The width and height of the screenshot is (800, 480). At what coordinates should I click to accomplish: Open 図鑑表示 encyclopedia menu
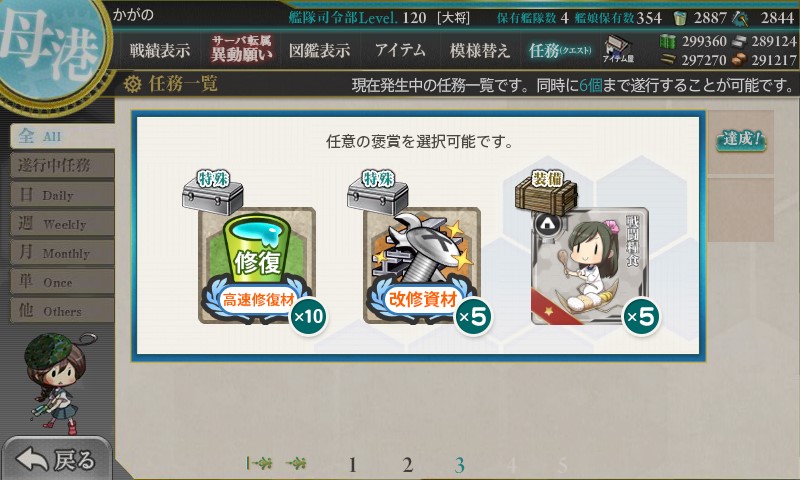coord(319,50)
